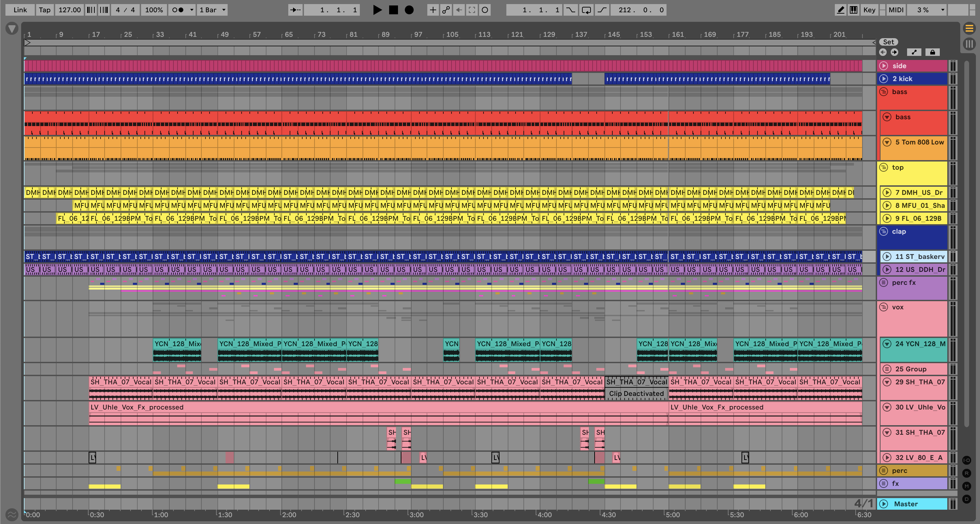Image resolution: width=980 pixels, height=524 pixels.
Task: Unfold the bass group track
Action: point(884,92)
